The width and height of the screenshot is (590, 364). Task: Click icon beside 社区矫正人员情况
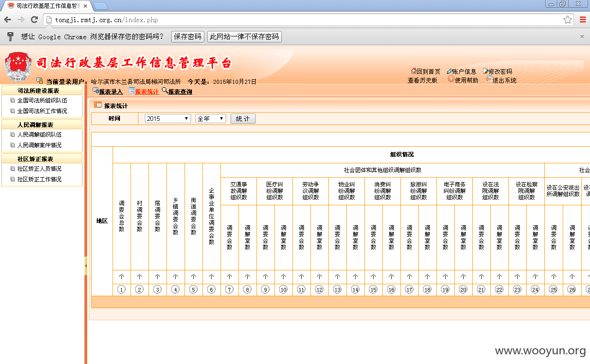click(x=12, y=169)
